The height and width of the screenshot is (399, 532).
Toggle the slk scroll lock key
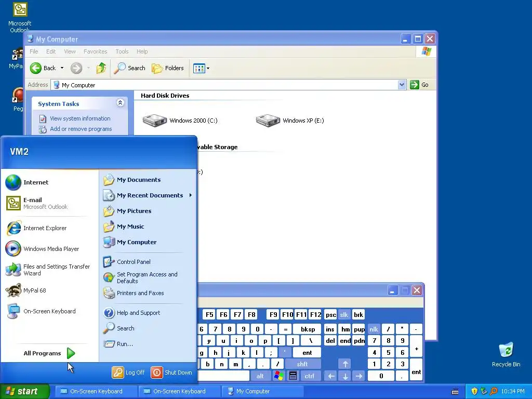[344, 315]
